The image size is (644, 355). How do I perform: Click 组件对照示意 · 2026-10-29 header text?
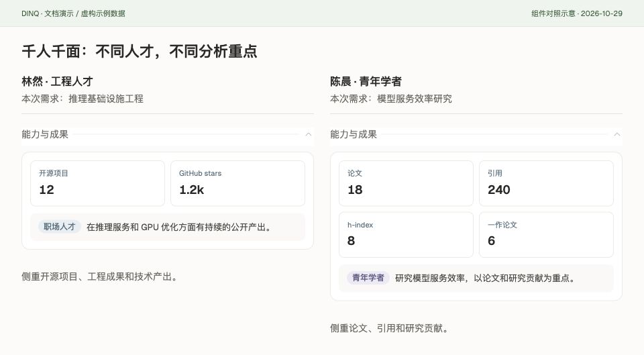click(577, 13)
